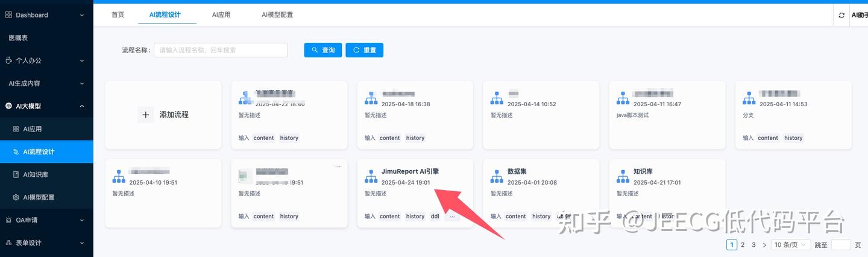The image size is (868, 257).
Task: Click flow icon of 数据集 card
Action: [497, 177]
